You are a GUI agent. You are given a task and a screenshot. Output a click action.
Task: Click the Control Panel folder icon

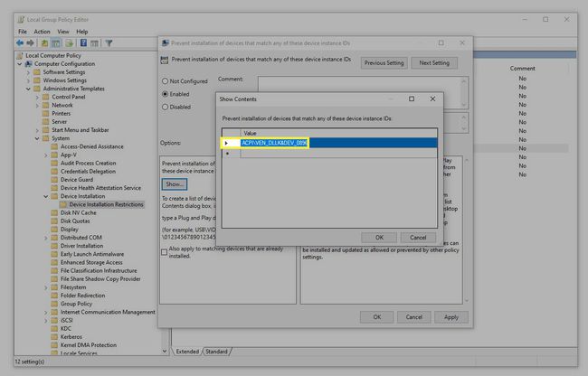[46, 97]
